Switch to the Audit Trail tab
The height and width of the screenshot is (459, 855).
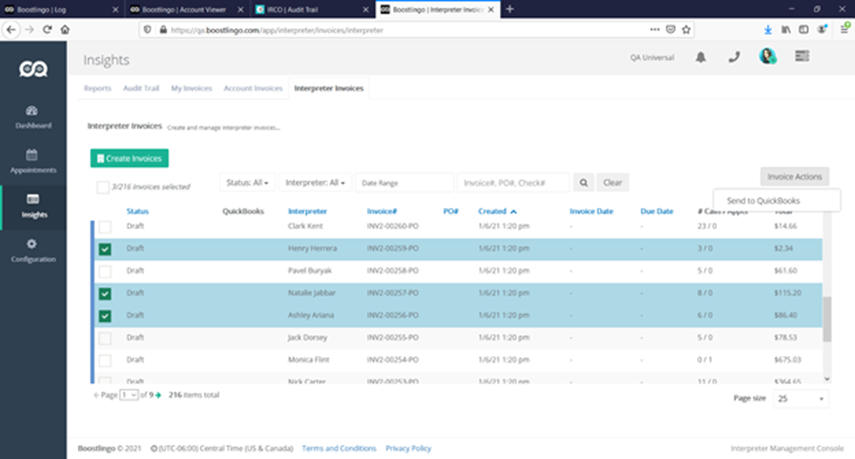(x=141, y=88)
